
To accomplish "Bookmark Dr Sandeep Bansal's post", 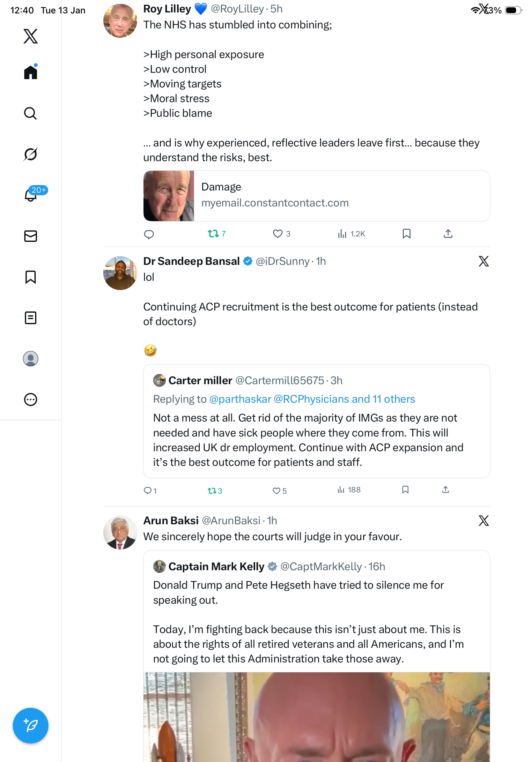I will [405, 489].
